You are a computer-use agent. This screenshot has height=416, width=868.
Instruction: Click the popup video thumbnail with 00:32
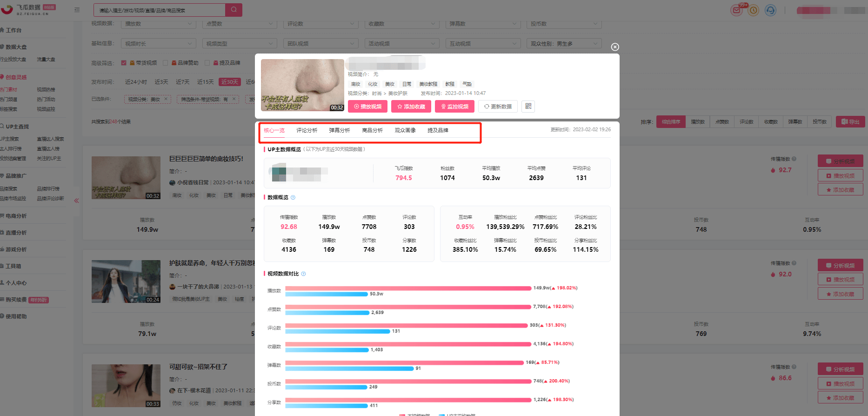(302, 85)
